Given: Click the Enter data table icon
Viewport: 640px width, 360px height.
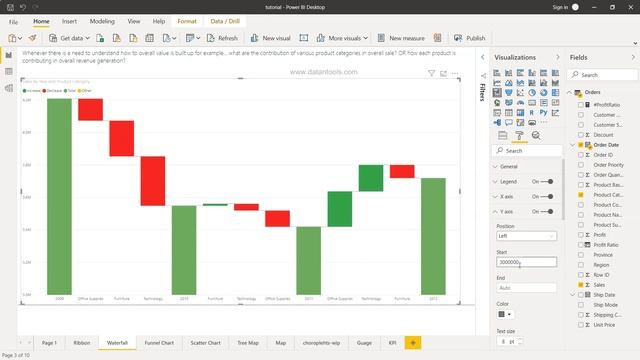Looking at the screenshot, I should click(149, 38).
